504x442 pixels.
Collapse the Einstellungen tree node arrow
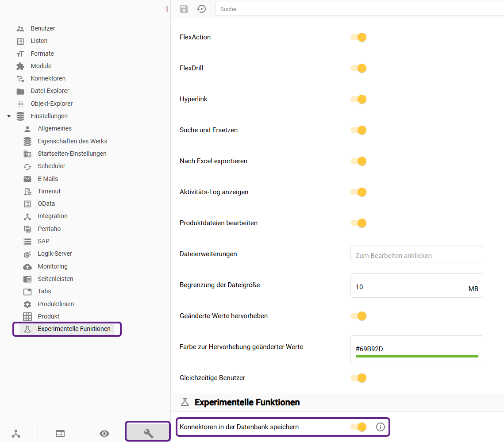pyautogui.click(x=9, y=116)
